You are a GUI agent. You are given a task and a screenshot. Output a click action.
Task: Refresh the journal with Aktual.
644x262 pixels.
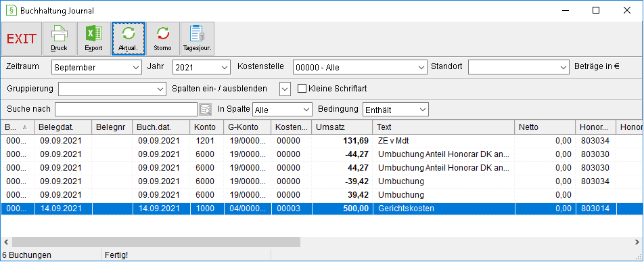coord(128,39)
